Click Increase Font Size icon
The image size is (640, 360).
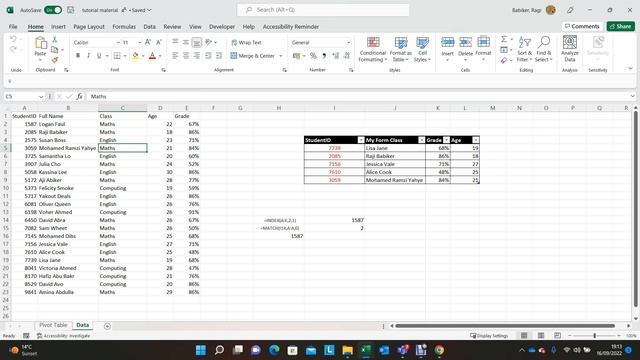(x=148, y=42)
